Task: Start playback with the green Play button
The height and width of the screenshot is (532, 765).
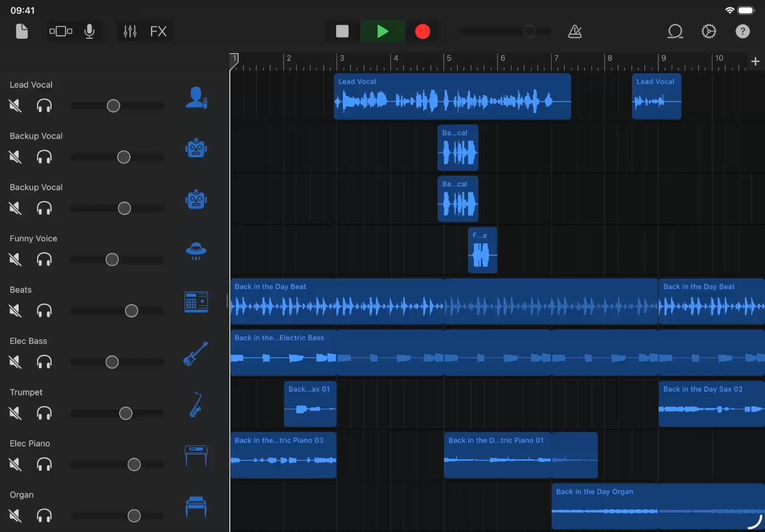Action: pos(382,31)
